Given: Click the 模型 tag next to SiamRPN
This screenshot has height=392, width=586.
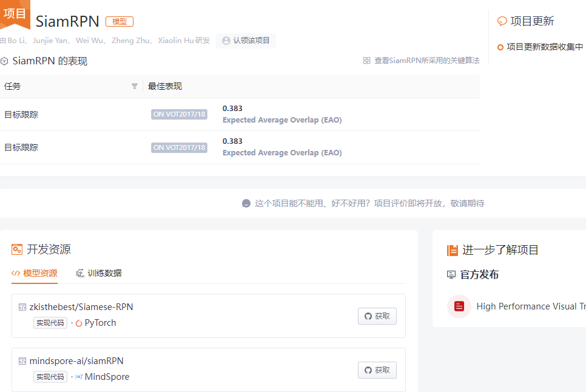Looking at the screenshot, I should point(120,22).
